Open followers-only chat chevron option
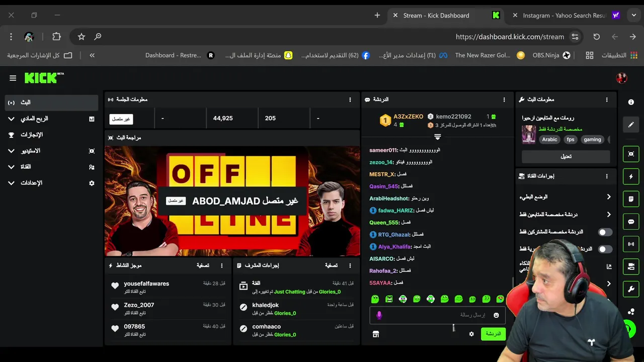Image resolution: width=644 pixels, height=362 pixels. click(609, 215)
